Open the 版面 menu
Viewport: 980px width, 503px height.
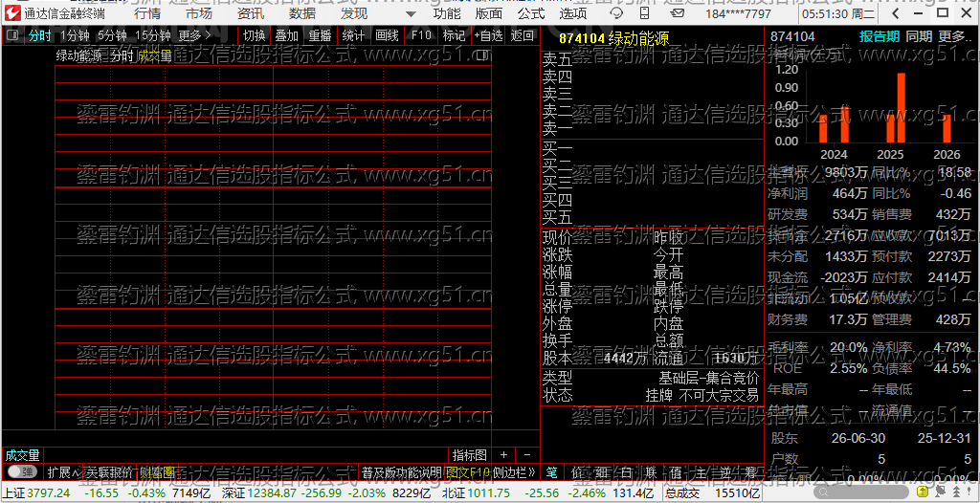point(489,13)
